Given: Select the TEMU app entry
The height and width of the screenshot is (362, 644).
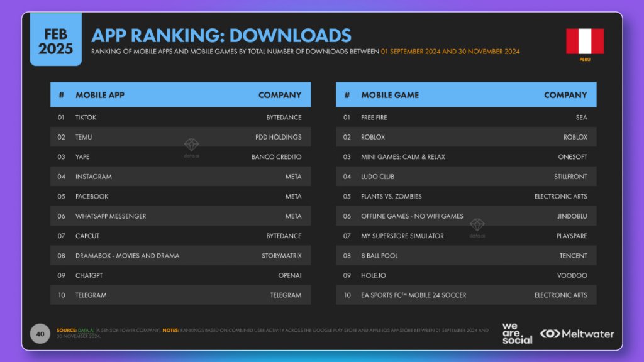Looking at the screenshot, I should click(x=84, y=137).
